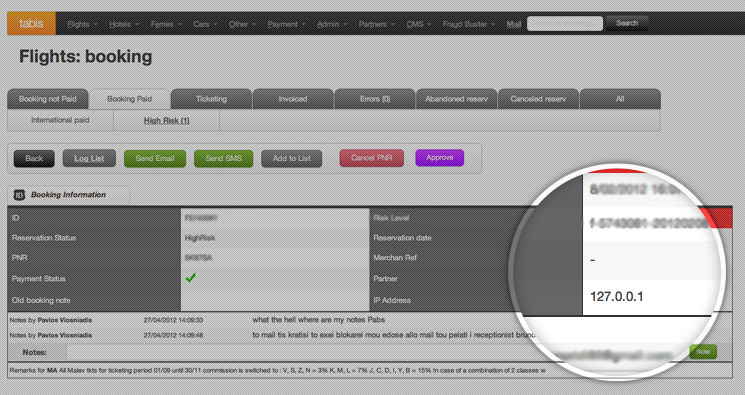Click the green Payment Status checkmark
Screen dimensions: 745x395
point(191,278)
